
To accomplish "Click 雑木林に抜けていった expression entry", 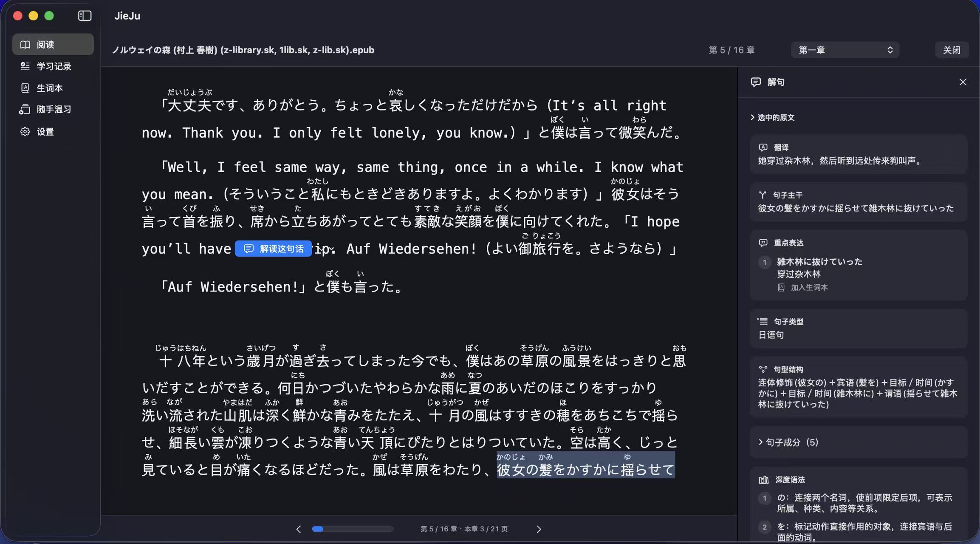I will click(x=819, y=262).
